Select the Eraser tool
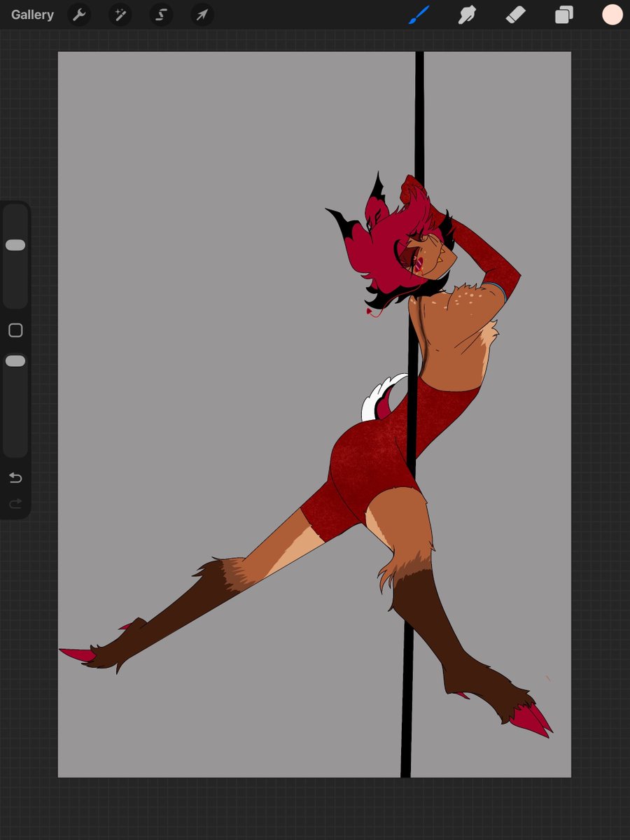The image size is (630, 840). point(515,14)
